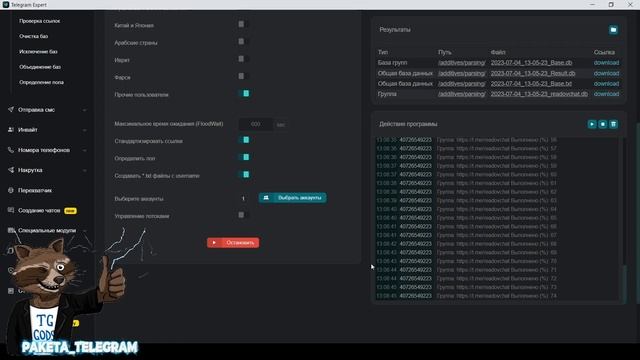Open Определение пола in the sidebar

[41, 82]
